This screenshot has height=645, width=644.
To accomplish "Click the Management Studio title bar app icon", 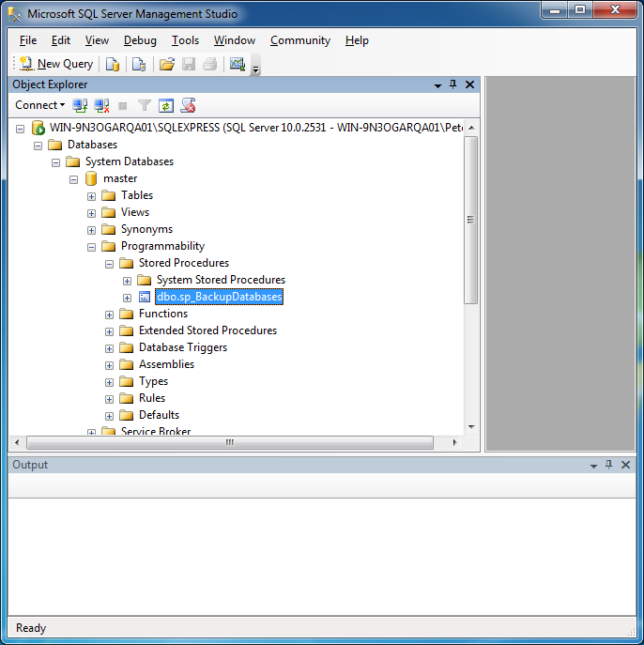I will coord(15,14).
